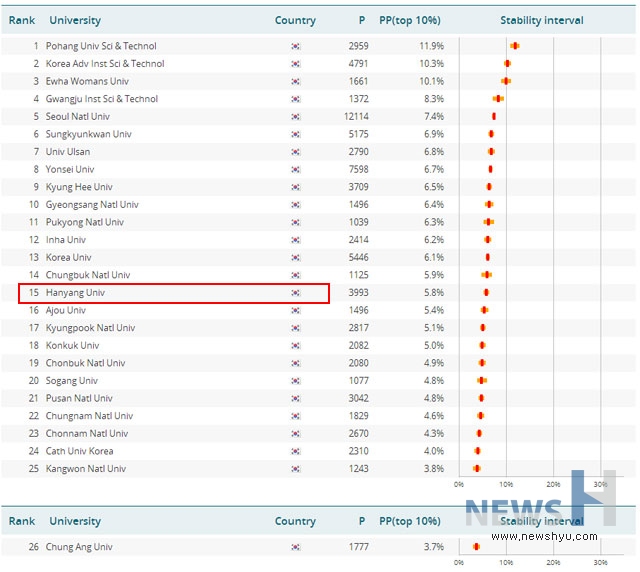Click the country flag for Chung Ang Univ
Viewport: 640px width, 572px height.
pos(295,547)
